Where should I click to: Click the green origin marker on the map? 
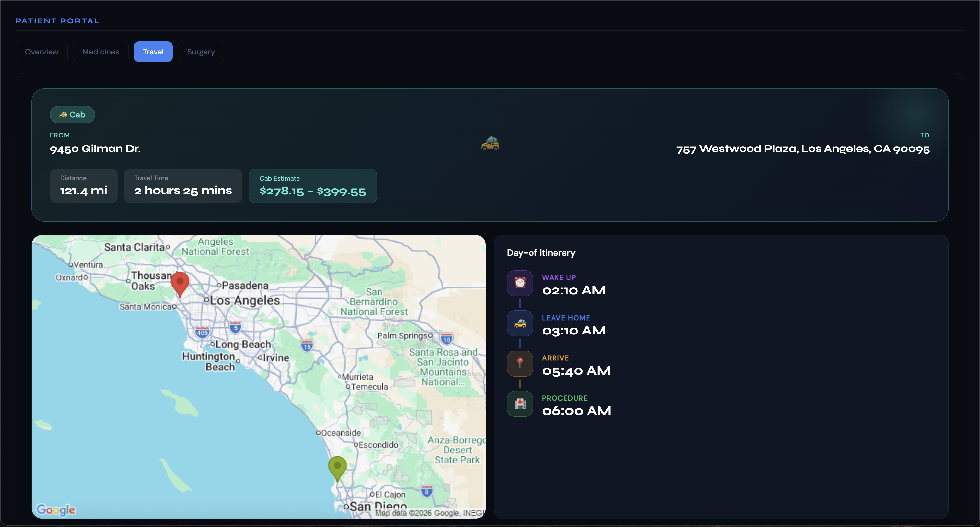coord(337,469)
